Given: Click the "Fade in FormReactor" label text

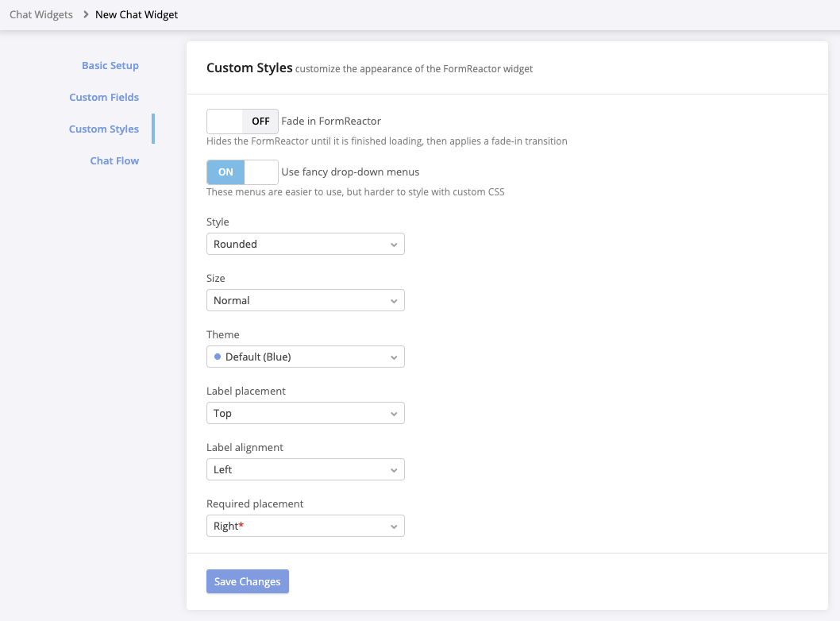Looking at the screenshot, I should [331, 121].
